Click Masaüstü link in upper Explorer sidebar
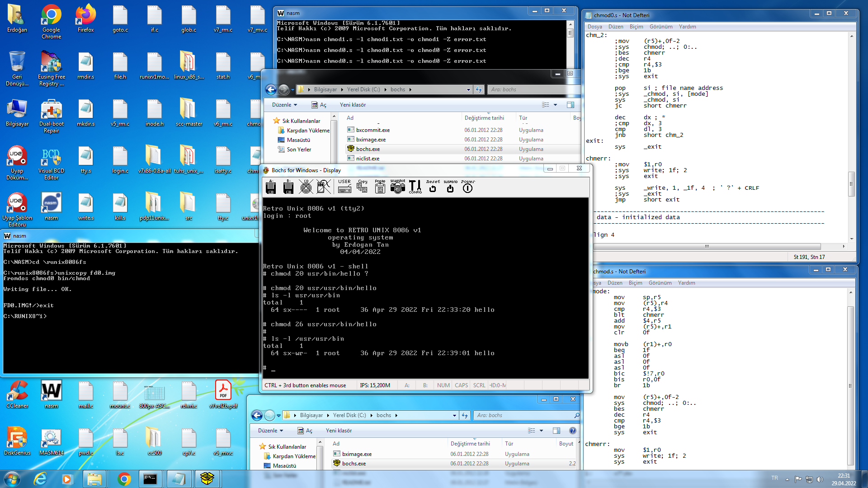Screen dimensions: 868x488 point(298,140)
